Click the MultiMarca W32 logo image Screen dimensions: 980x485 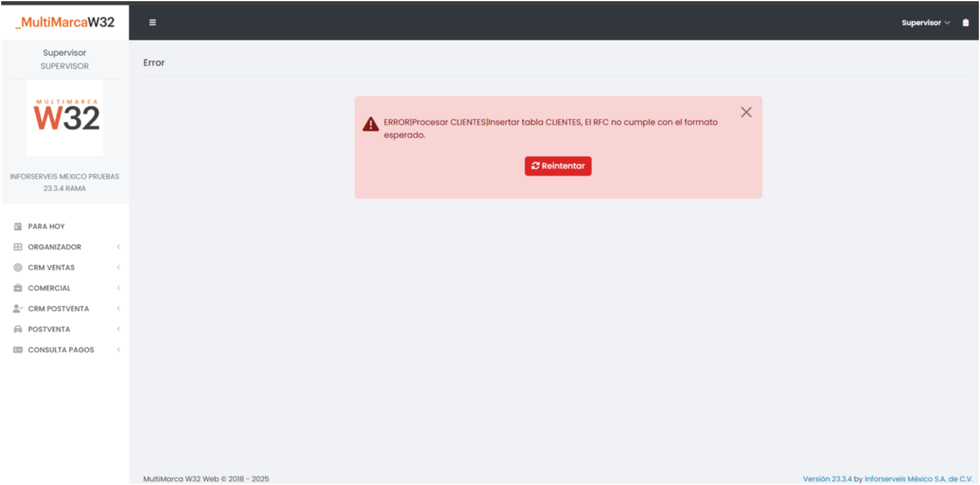tap(65, 118)
